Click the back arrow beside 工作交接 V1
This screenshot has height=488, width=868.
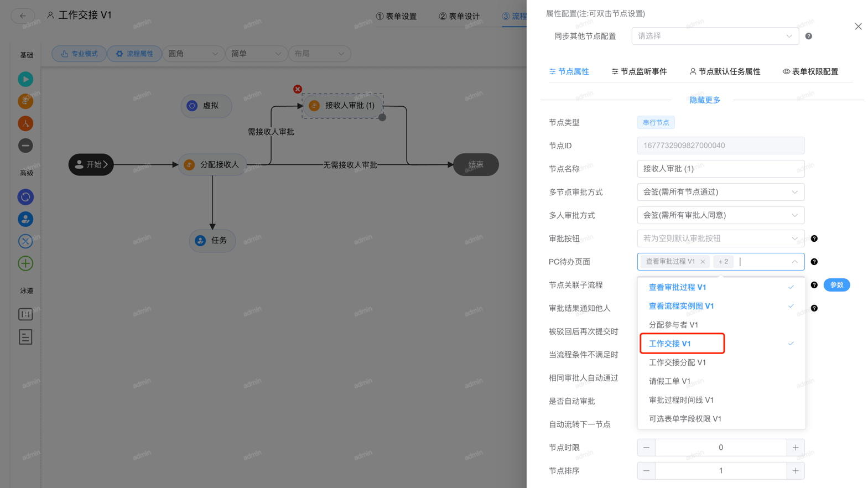tap(23, 15)
